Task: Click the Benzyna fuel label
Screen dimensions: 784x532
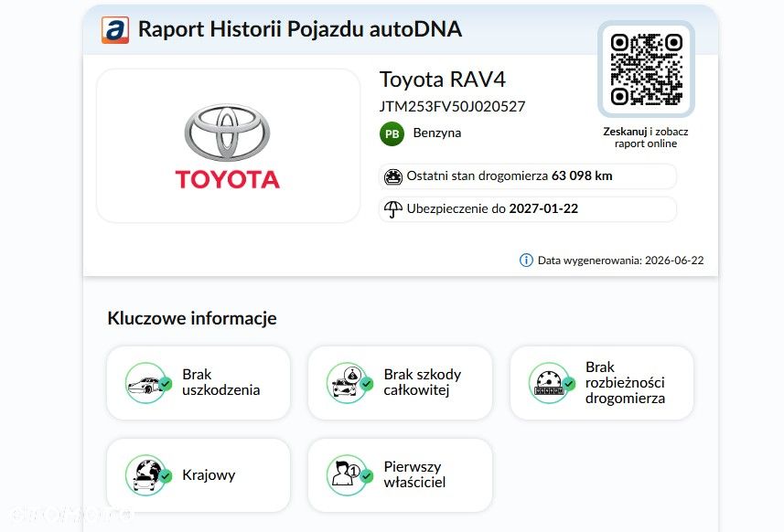Action: coord(437,133)
